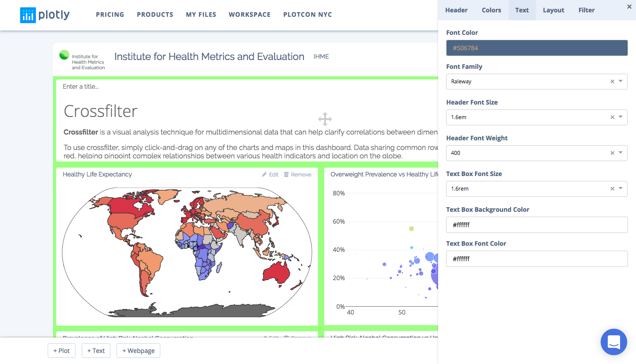This screenshot has width=636, height=364.
Task: Close the settings side panel
Action: [x=629, y=7]
